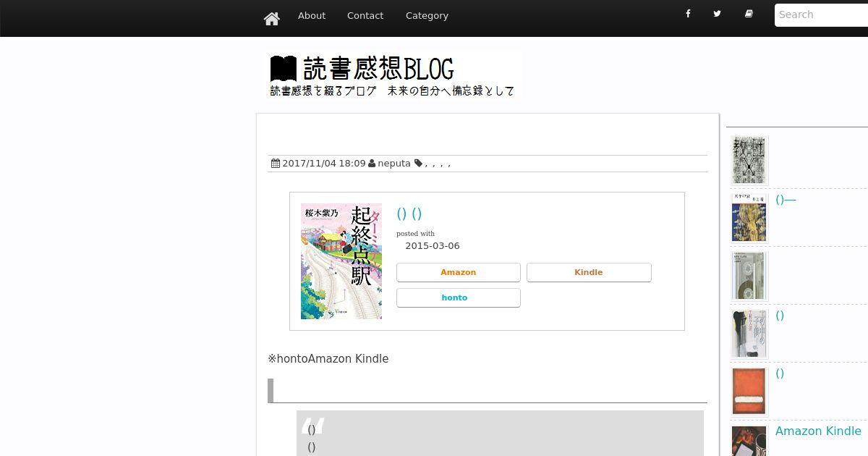Open fifth sidebar thumbnail with orange cover
Viewport: 868px width, 456px height.
click(749, 391)
